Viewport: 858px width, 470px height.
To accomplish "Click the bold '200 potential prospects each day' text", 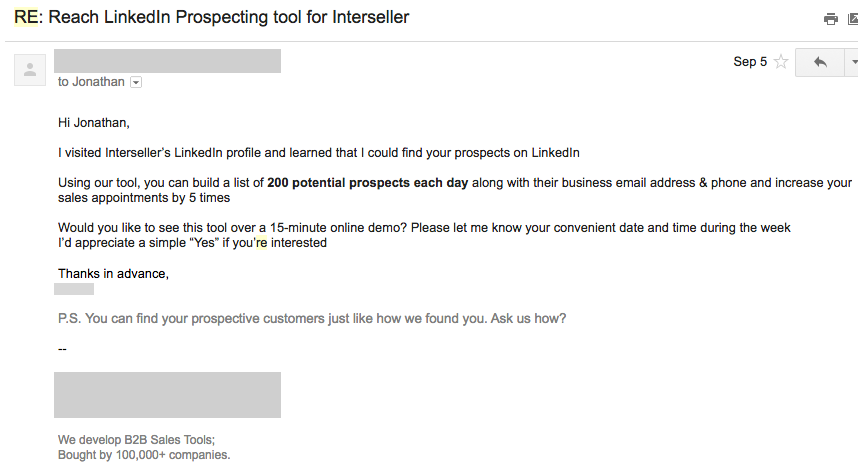I will pos(368,183).
